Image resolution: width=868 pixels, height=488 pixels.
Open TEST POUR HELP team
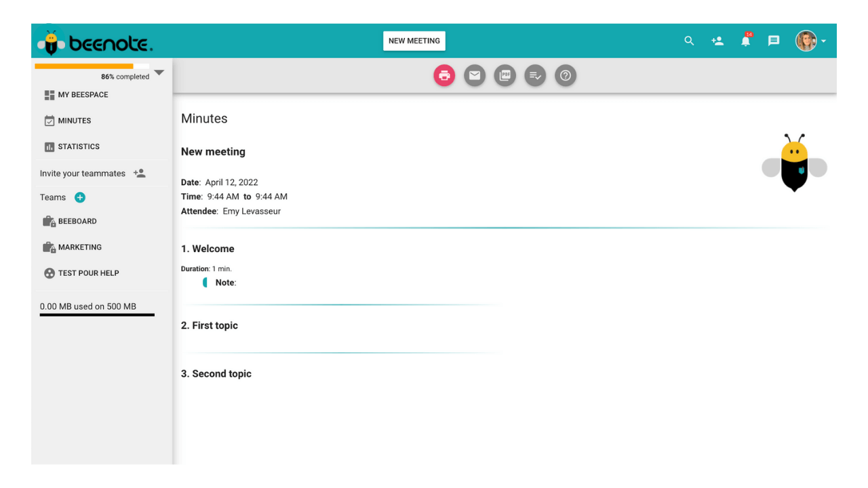tap(88, 273)
